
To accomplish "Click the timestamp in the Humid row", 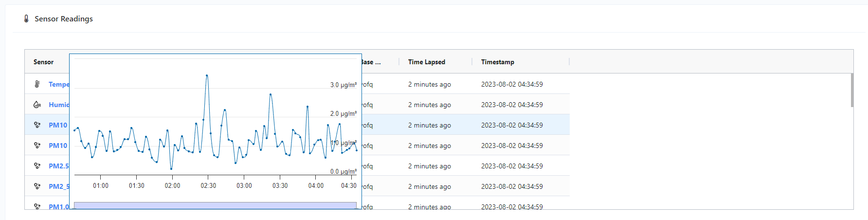I will 512,105.
